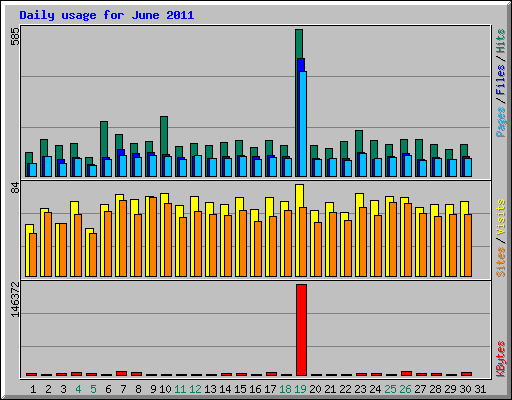512x400 pixels.
Task: Click the 585 y-axis maximum value
Action: point(15,36)
